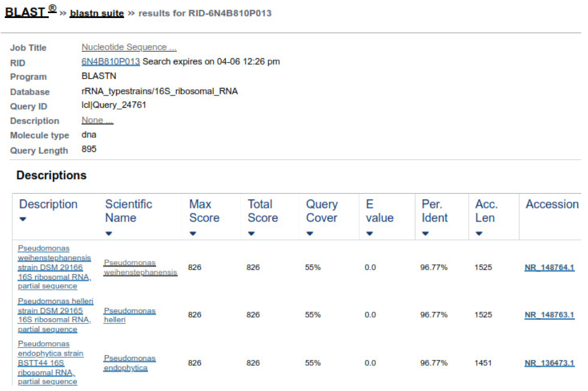Screen dimensions: 588x391
Task: Click the Description column sort arrow
Action: point(23,219)
